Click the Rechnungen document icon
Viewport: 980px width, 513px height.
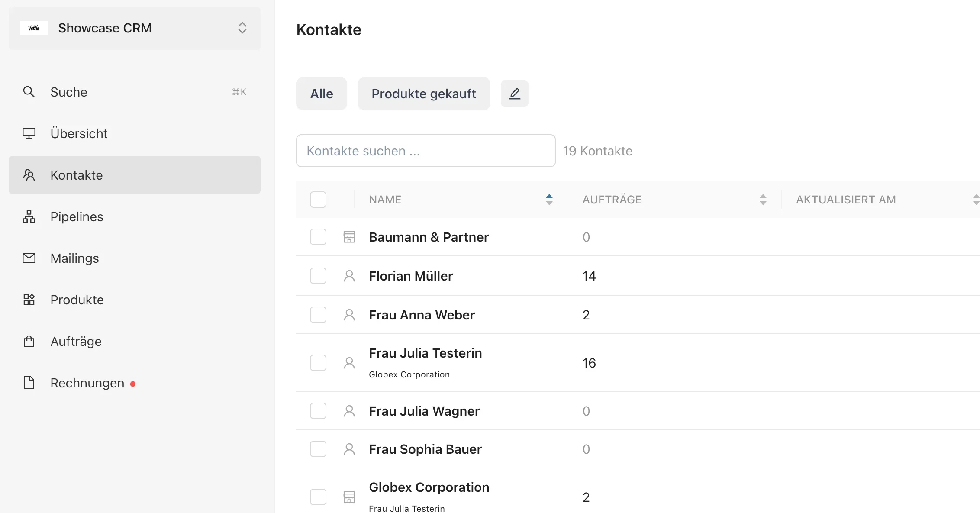[x=29, y=383]
